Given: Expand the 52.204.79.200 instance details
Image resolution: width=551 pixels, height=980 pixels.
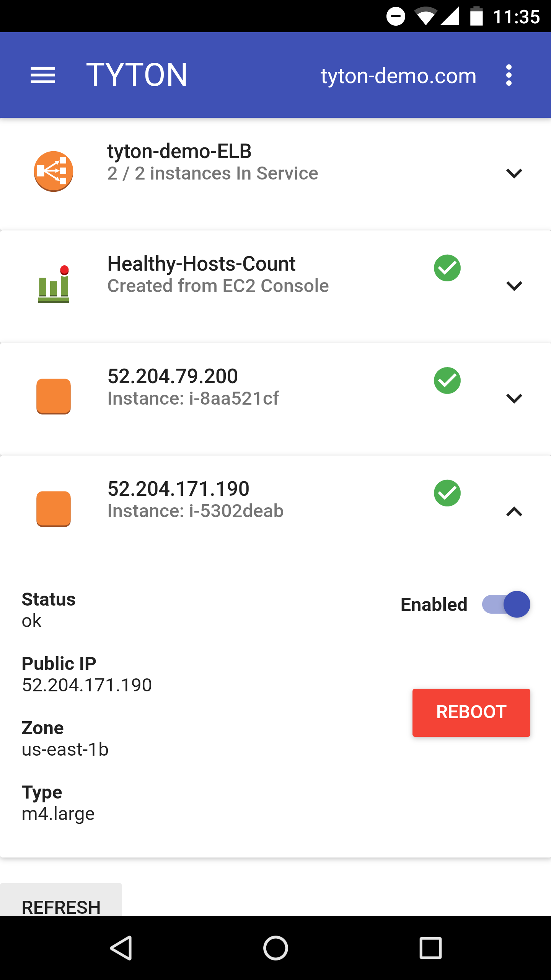Looking at the screenshot, I should (514, 399).
